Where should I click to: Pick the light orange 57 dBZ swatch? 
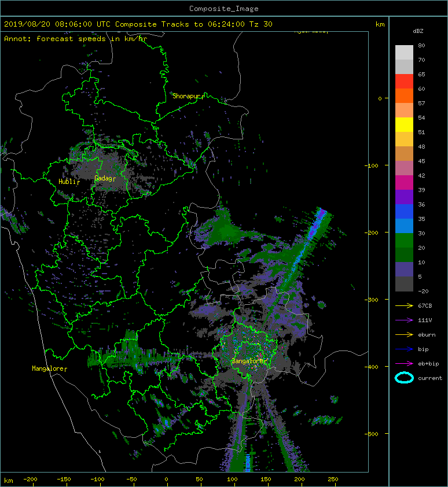(x=404, y=110)
